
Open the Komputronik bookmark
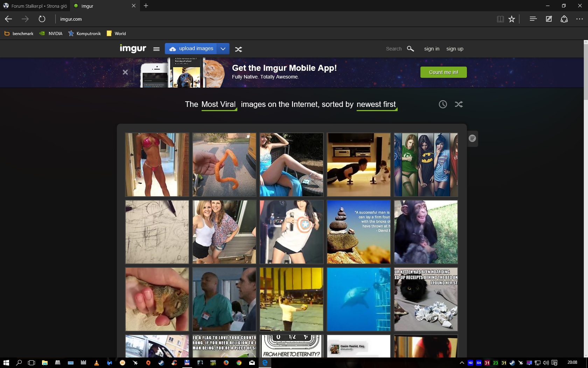pyautogui.click(x=84, y=33)
